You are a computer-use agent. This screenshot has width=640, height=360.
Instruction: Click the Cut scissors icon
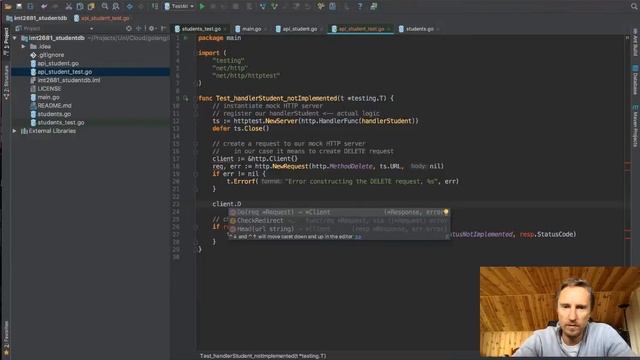point(69,7)
